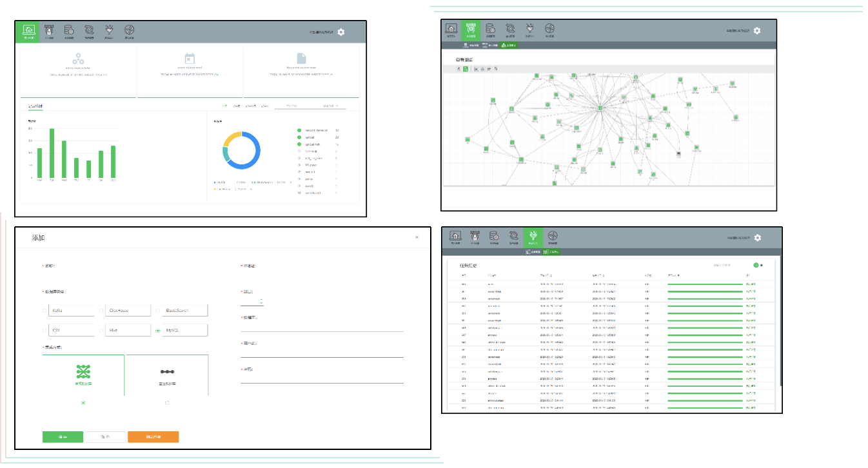Choose the Hive radio option
The image size is (868, 468).
(101, 330)
